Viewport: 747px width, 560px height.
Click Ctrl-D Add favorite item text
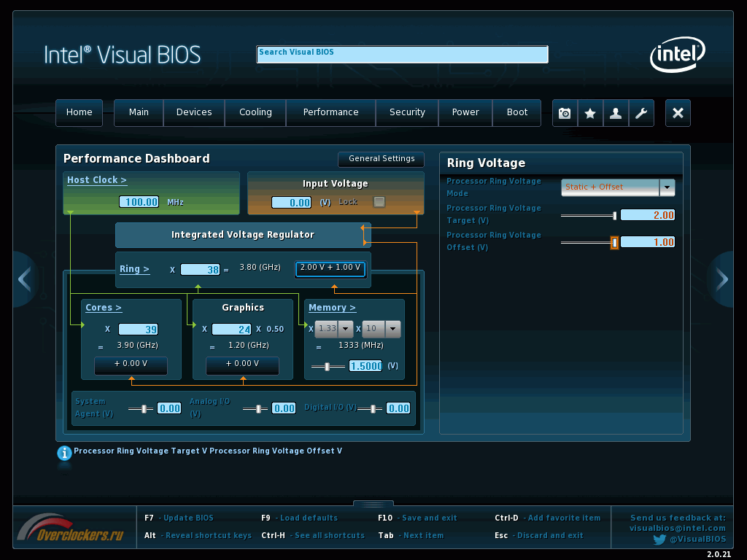tap(547, 518)
